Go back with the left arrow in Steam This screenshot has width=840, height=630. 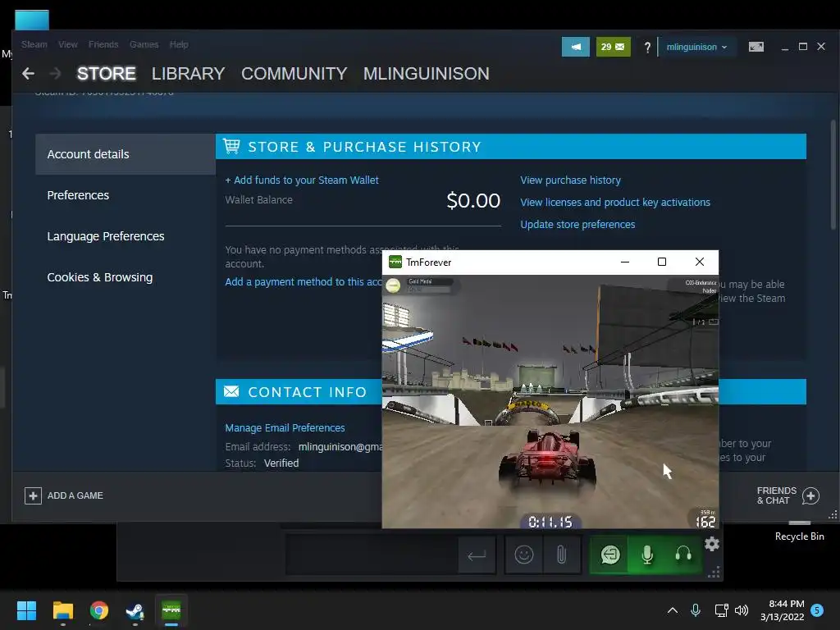28,73
